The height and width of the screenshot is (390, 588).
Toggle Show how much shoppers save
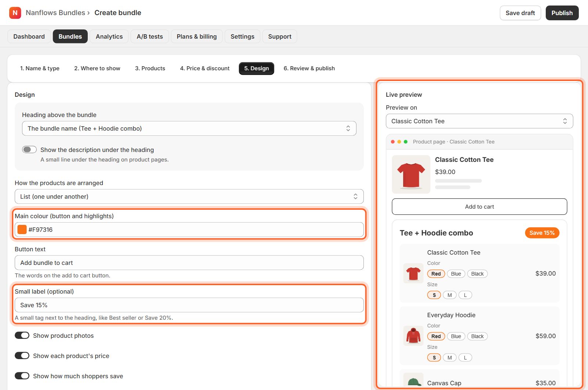click(22, 376)
